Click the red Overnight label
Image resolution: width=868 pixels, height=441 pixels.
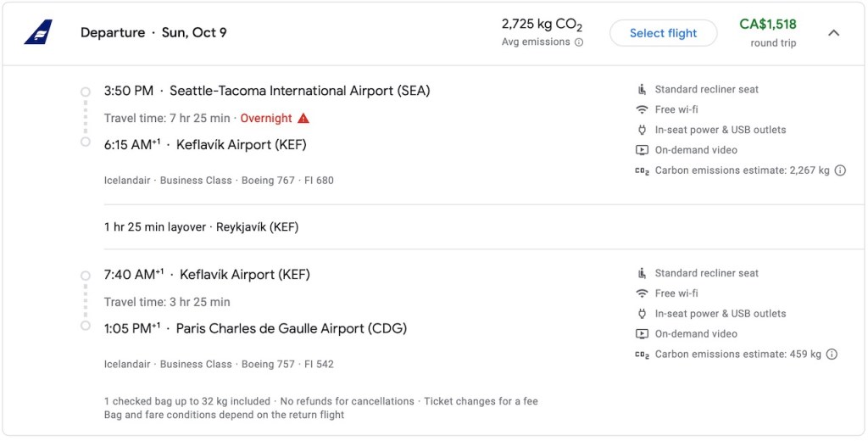pos(266,119)
